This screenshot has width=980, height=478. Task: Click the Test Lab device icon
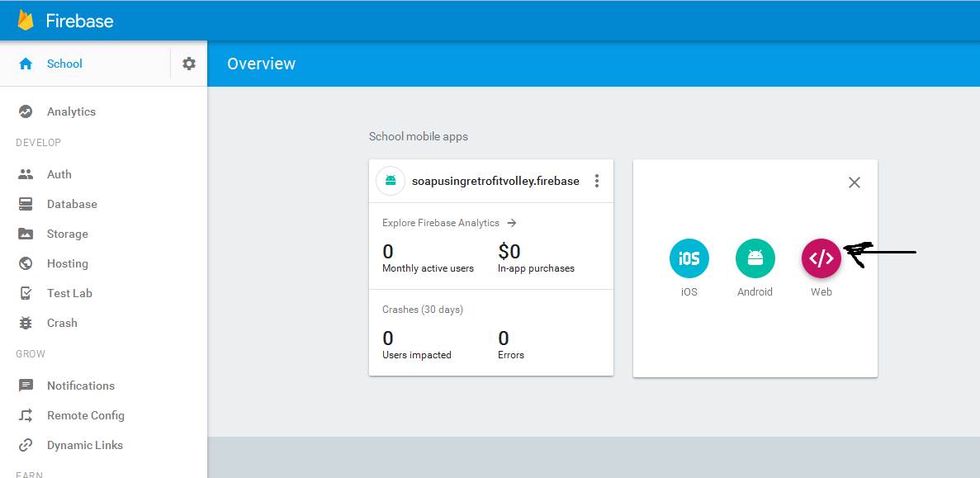26,293
